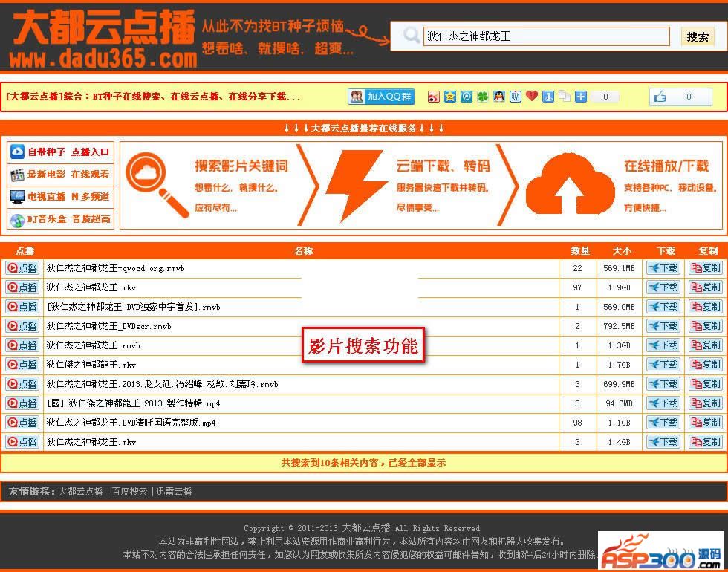Click the 搜索影片关键词 magnifier graphic
The width and height of the screenshot is (728, 572).
[157, 184]
